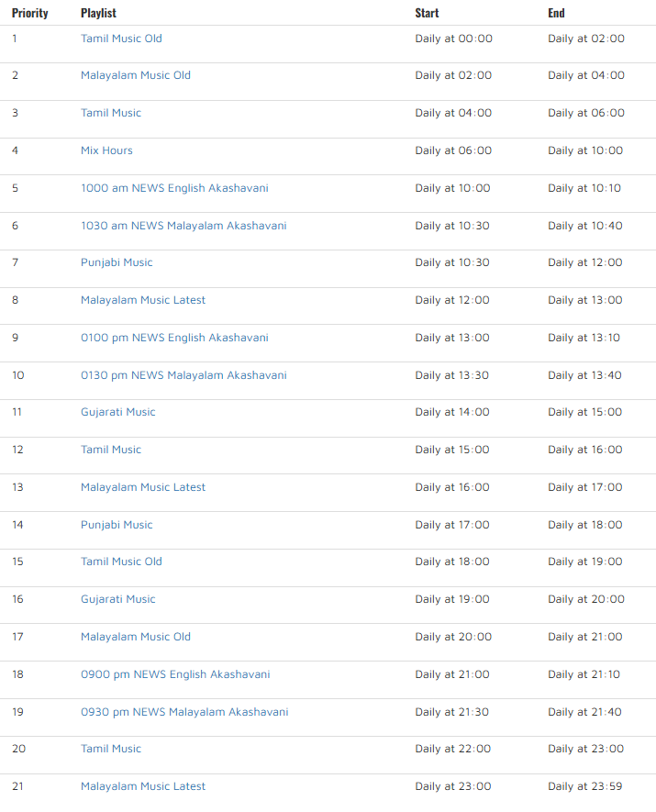Open Malayalam Music Old in priority 2 row
656x812 pixels.
(136, 75)
